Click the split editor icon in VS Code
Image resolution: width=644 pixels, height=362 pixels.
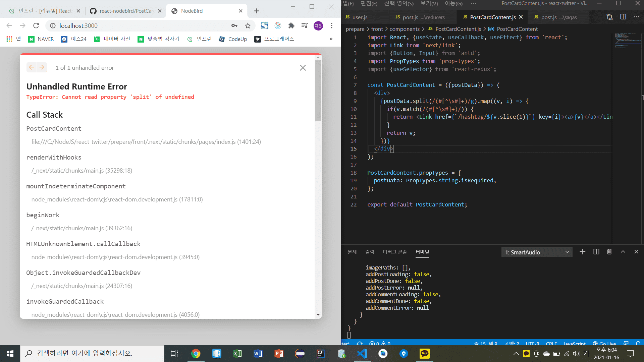(x=623, y=17)
